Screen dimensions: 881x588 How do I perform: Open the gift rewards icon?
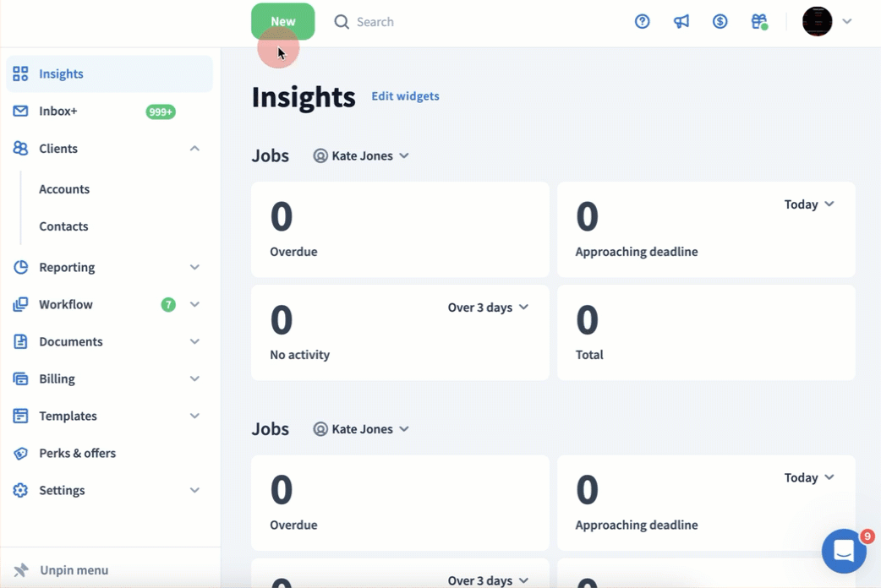pos(758,22)
